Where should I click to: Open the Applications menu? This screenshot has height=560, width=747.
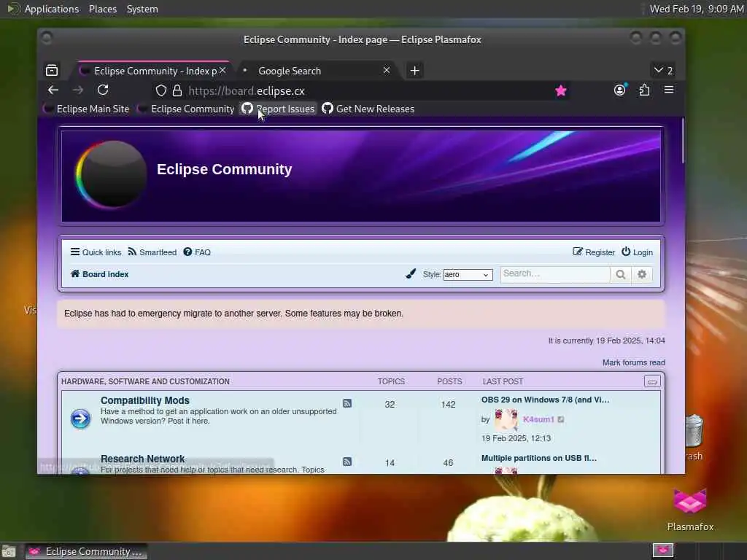point(52,9)
